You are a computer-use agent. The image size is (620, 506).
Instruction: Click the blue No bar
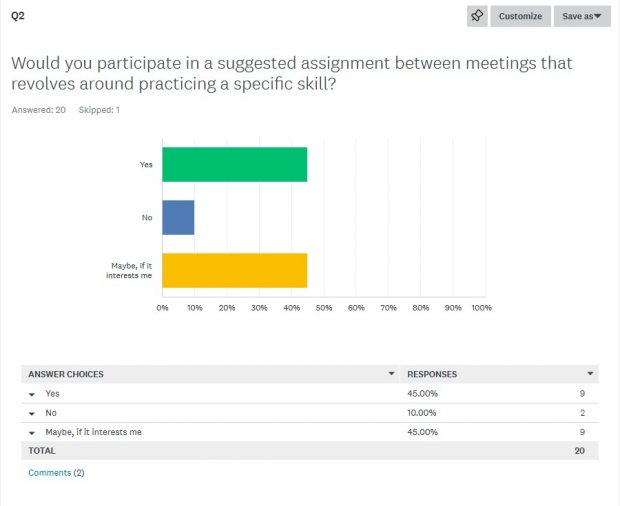pyautogui.click(x=178, y=217)
